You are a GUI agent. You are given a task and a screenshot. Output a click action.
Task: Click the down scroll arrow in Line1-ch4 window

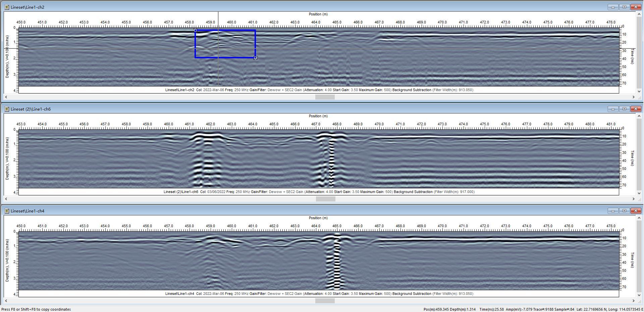click(x=639, y=295)
